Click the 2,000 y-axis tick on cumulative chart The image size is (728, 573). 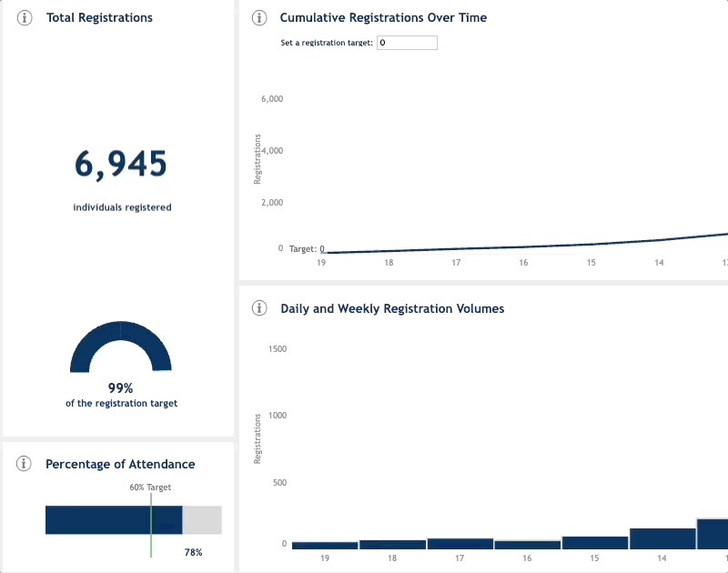point(272,202)
